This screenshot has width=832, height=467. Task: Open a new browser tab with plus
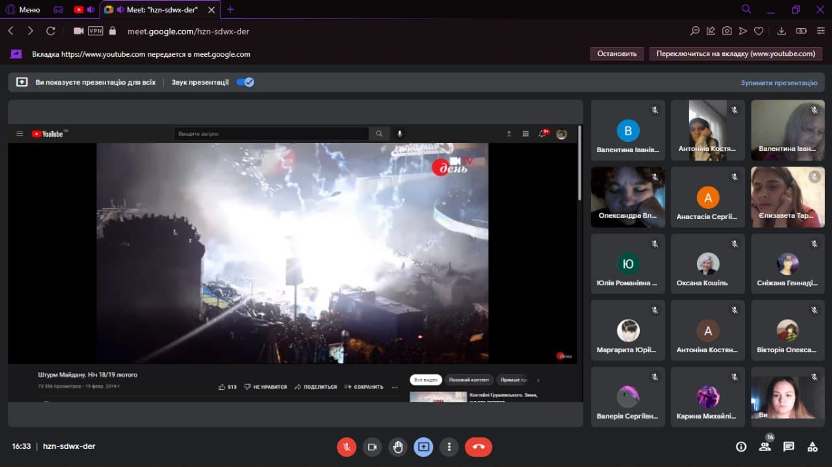pyautogui.click(x=231, y=9)
